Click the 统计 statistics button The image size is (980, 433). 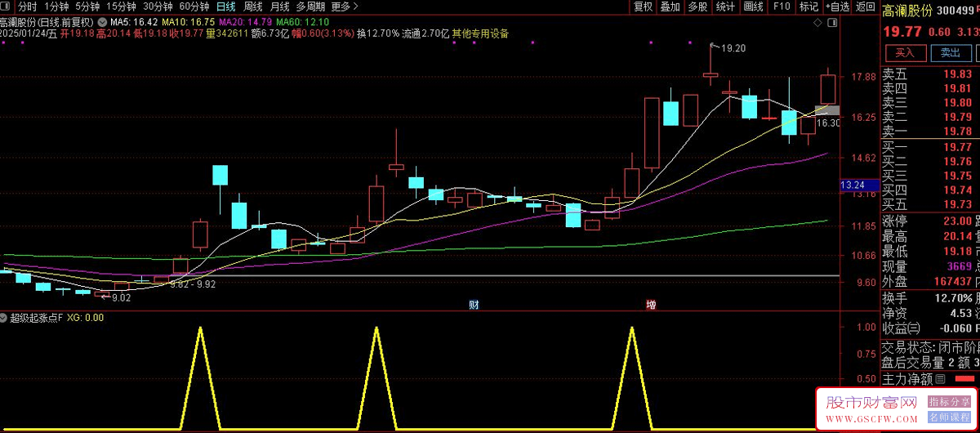(x=724, y=7)
